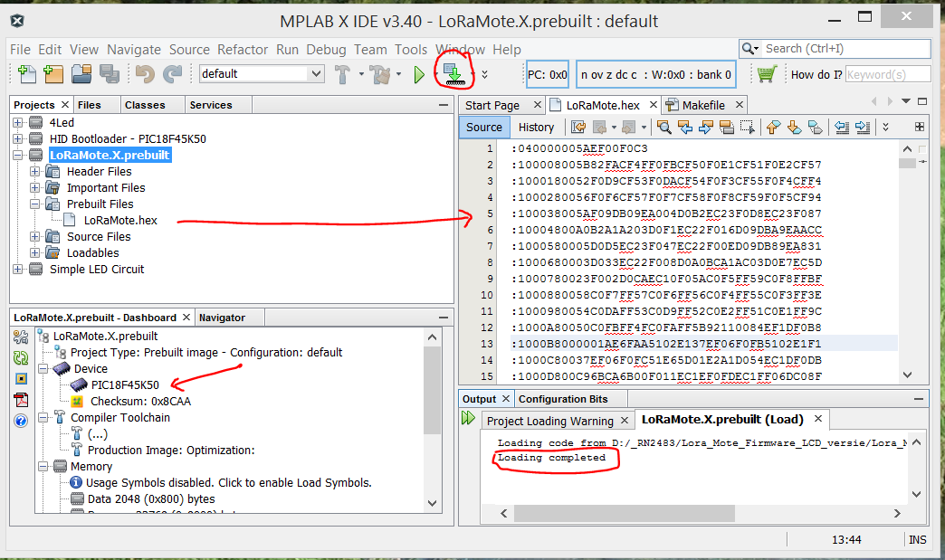Close the LoRaMote.hex editor tab
Screen dimensions: 945x560
pyautogui.click(x=653, y=105)
